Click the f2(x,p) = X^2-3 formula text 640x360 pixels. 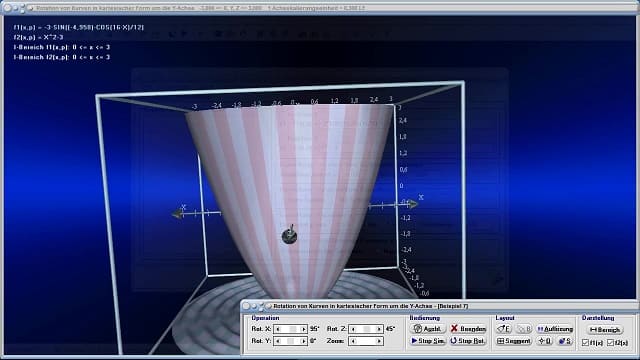click(x=38, y=37)
